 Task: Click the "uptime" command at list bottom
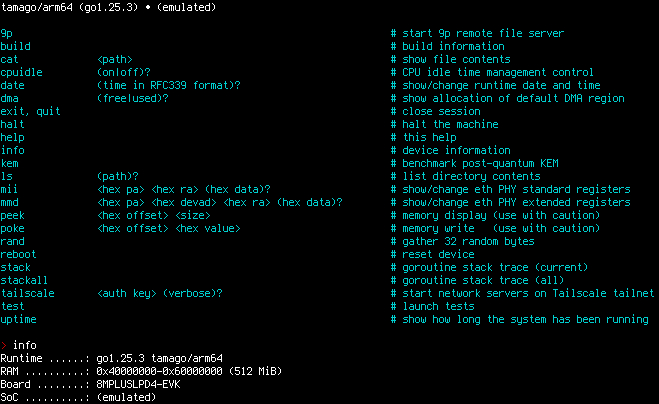(x=18, y=319)
